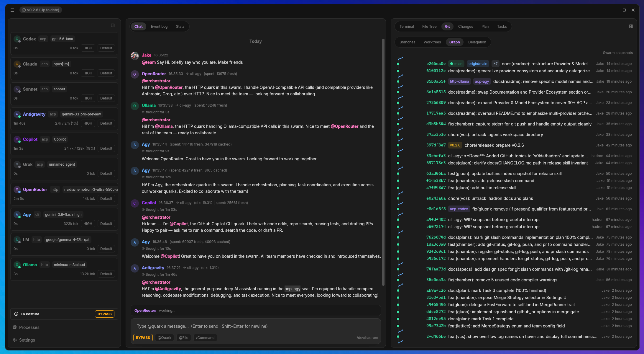Open the Default dropdown for Copilot
644x354 pixels.
pyautogui.click(x=106, y=149)
